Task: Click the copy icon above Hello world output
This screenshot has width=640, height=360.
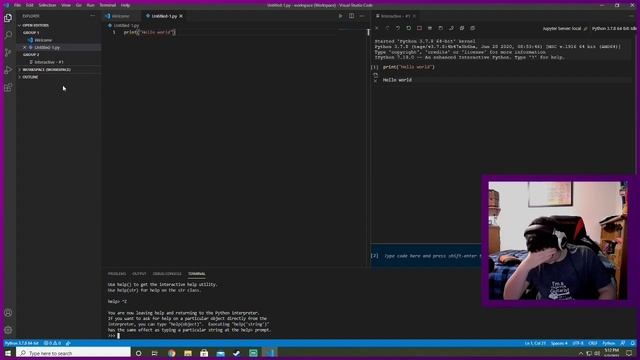Action: 376,75
